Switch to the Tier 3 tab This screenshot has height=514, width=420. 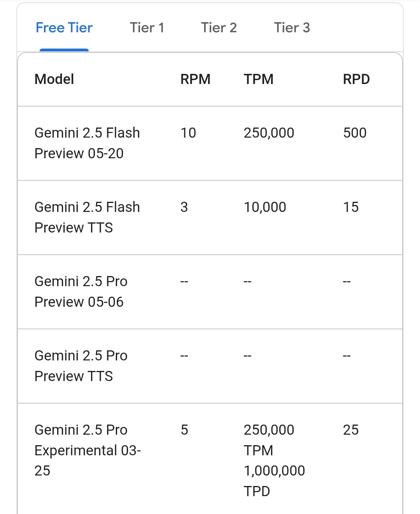coord(292,28)
